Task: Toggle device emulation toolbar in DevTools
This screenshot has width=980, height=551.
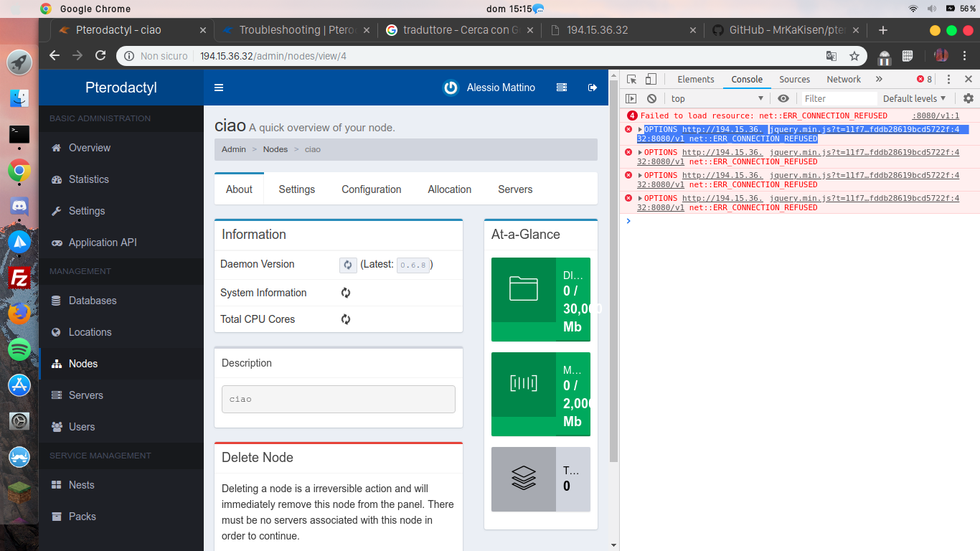Action: (x=651, y=79)
